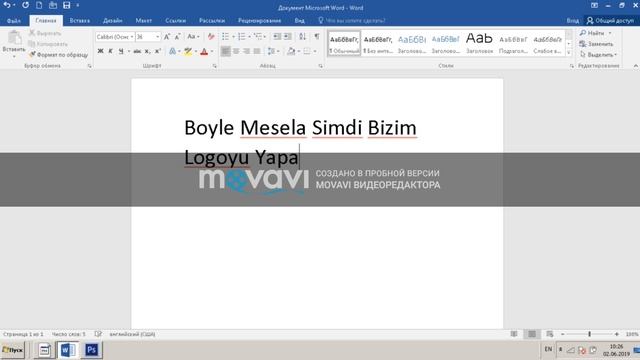Toggle show paragraph marks (¶)
Screen dimensions: 640x360
(x=317, y=37)
